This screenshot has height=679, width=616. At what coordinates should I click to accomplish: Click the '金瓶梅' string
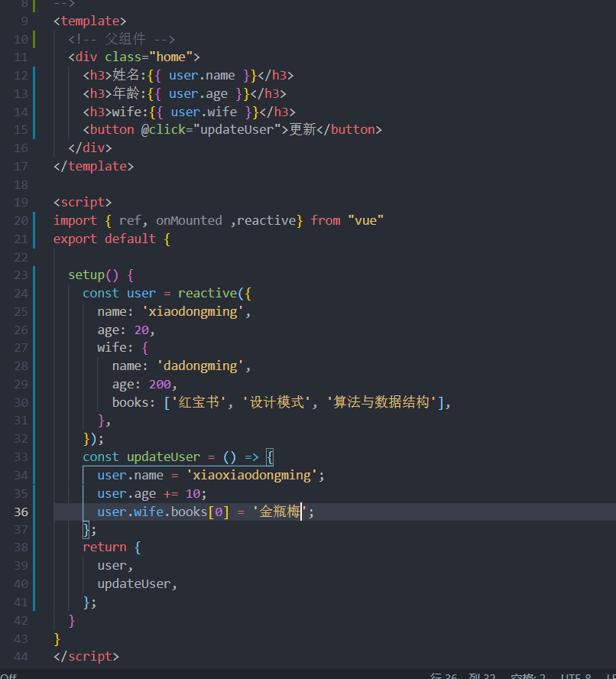[280, 512]
